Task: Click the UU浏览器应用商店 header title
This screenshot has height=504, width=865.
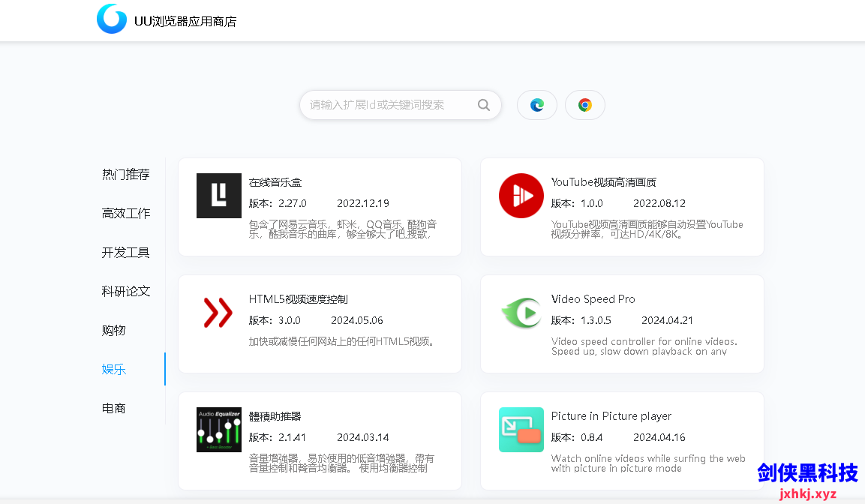Action: click(x=185, y=21)
